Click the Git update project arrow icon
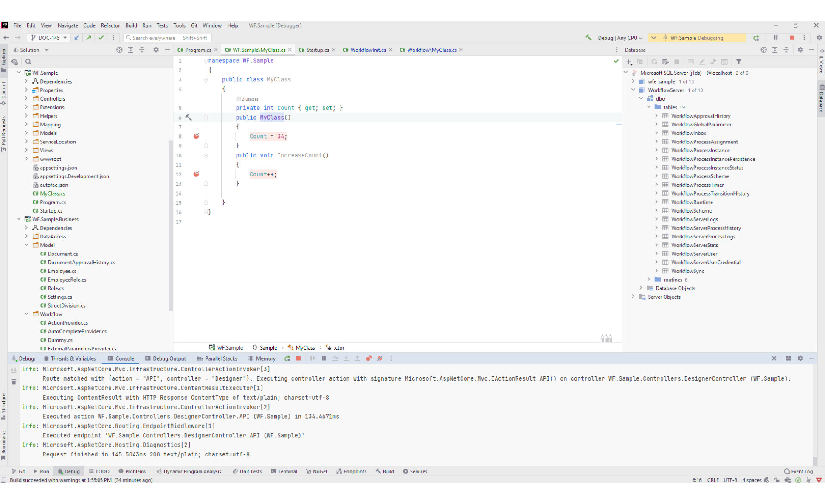Screen dimensions: 825x504 (77, 38)
